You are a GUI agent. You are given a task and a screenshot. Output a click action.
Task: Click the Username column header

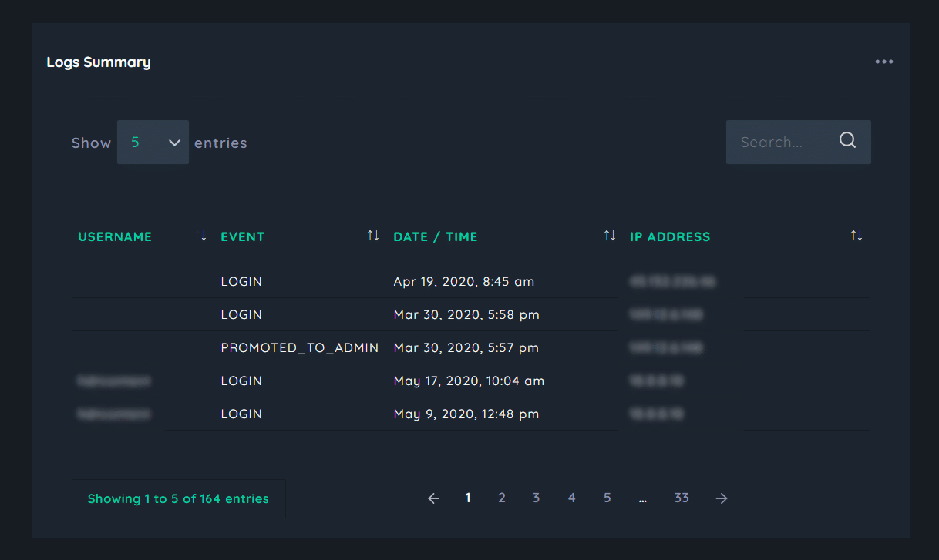click(115, 236)
